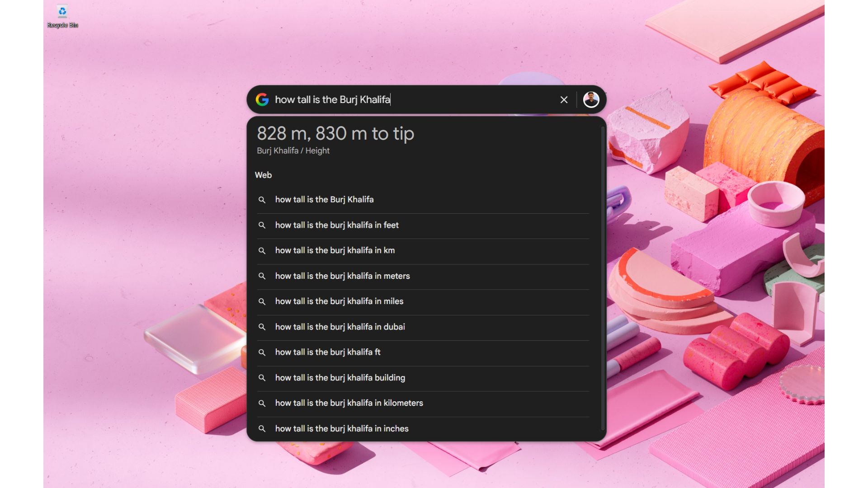
Task: Click the suggestions panel vertical scrollbar
Action: (603, 278)
